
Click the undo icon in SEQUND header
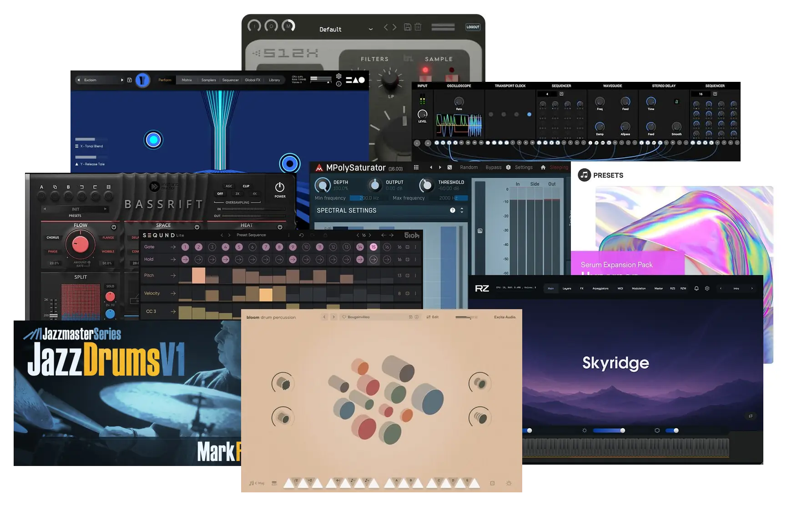point(301,235)
